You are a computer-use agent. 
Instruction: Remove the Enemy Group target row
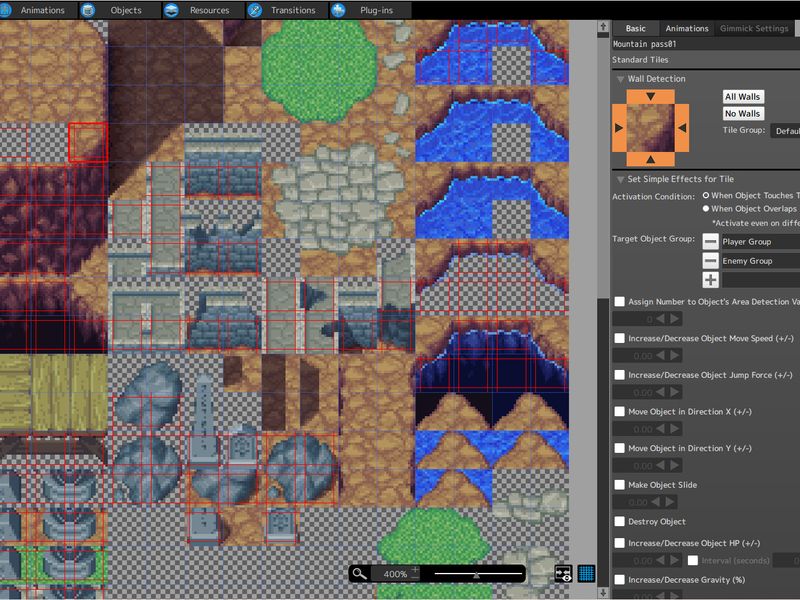[710, 261]
